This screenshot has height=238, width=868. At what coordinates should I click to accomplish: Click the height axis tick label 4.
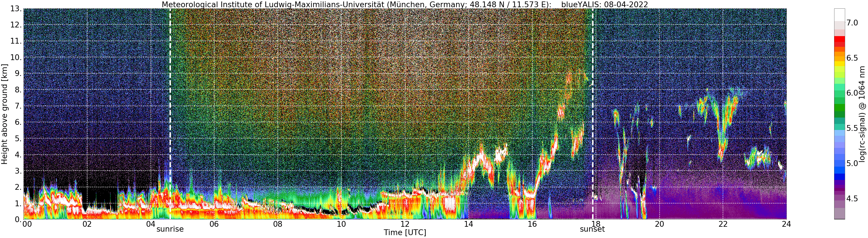click(18, 155)
